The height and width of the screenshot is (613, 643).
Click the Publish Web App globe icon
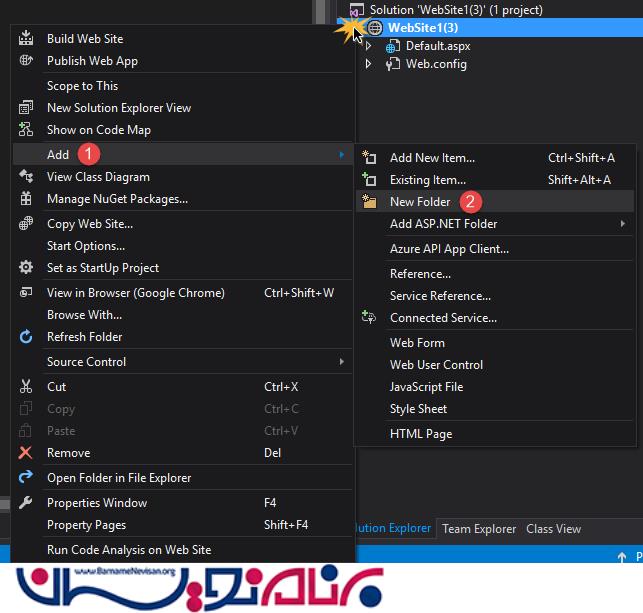27,61
